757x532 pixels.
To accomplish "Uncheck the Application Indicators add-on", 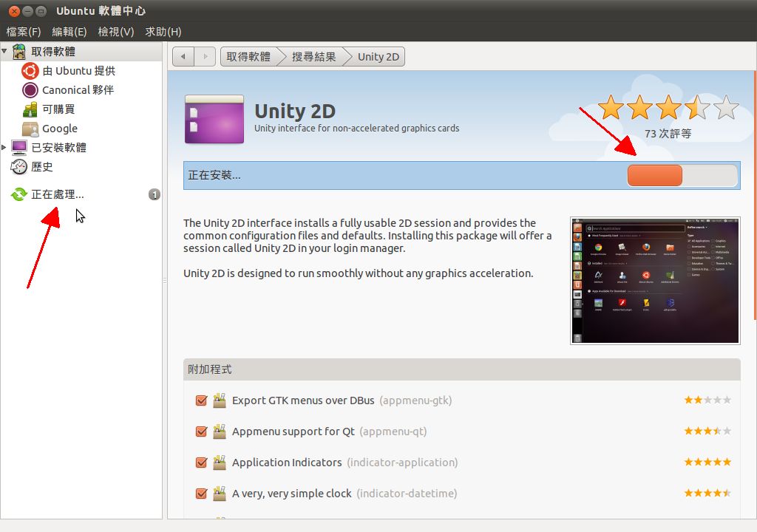I will point(201,463).
